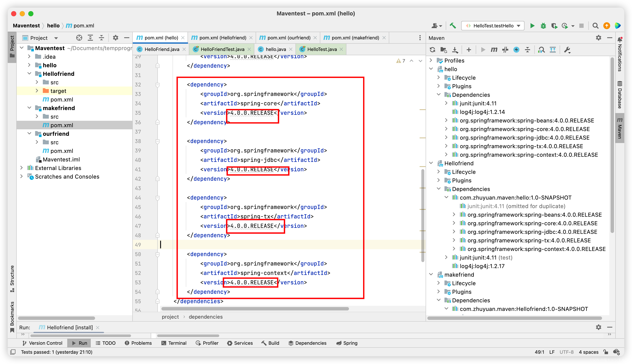Expand Profiles node in Maven panel

[431, 60]
